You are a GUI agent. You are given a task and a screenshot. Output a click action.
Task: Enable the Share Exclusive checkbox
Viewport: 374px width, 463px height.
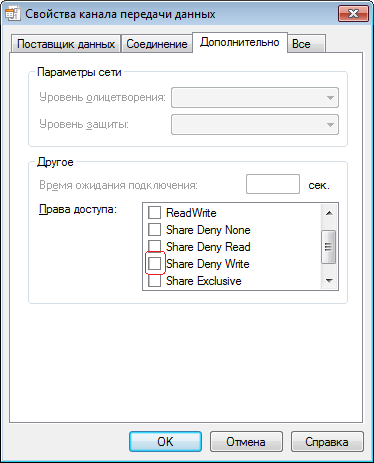154,281
